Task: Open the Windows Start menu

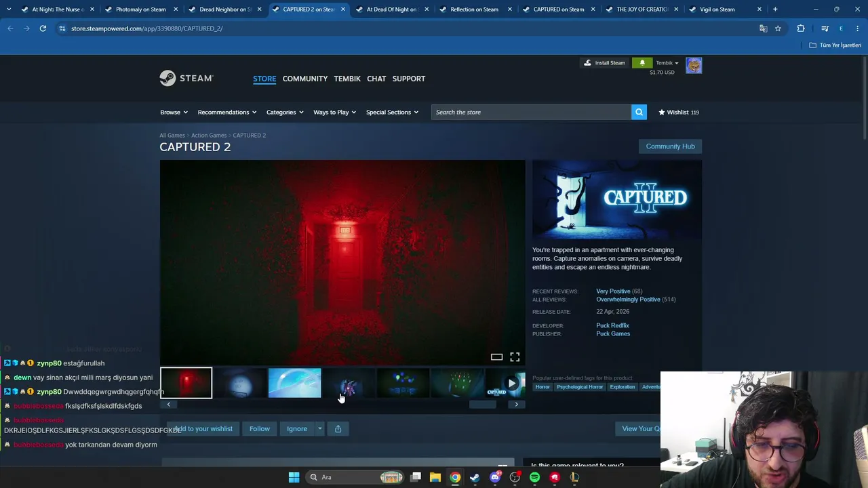Action: click(294, 477)
